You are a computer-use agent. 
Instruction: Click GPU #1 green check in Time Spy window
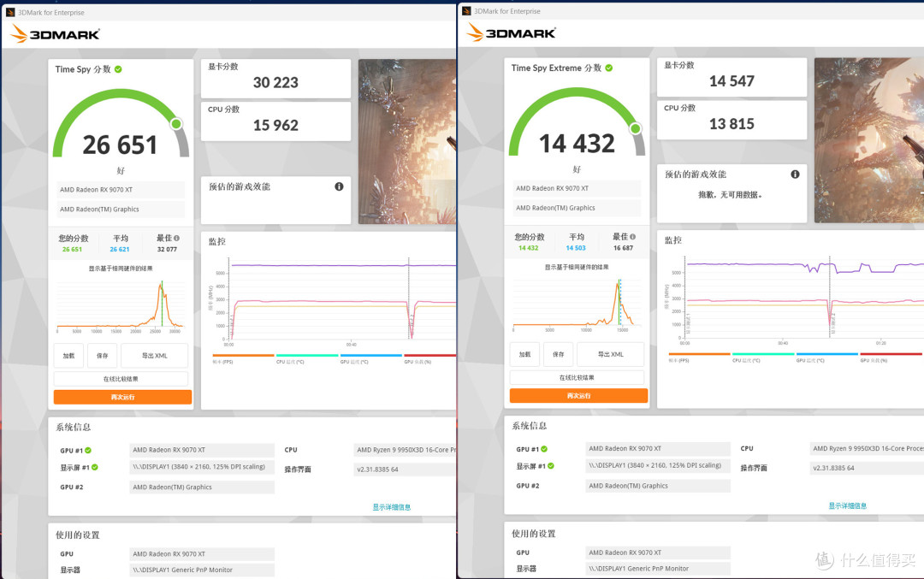[x=88, y=450]
